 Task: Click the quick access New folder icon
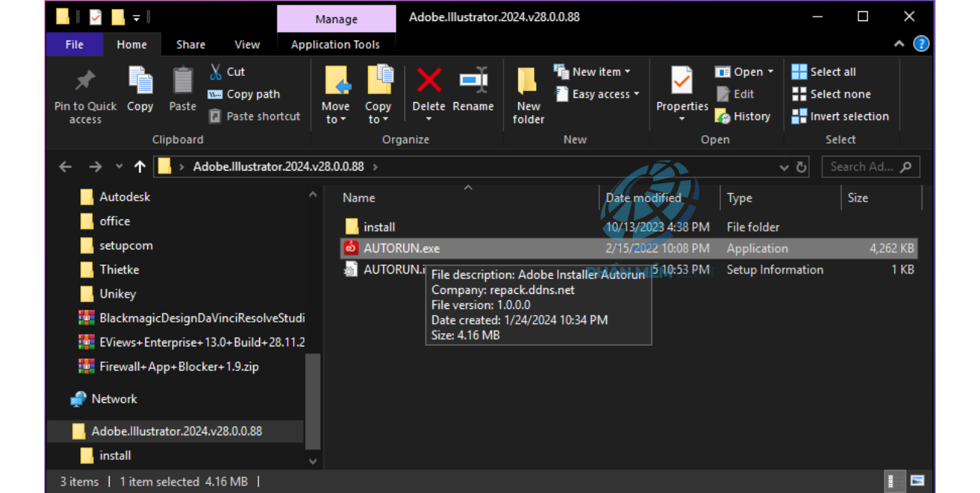pos(118,17)
